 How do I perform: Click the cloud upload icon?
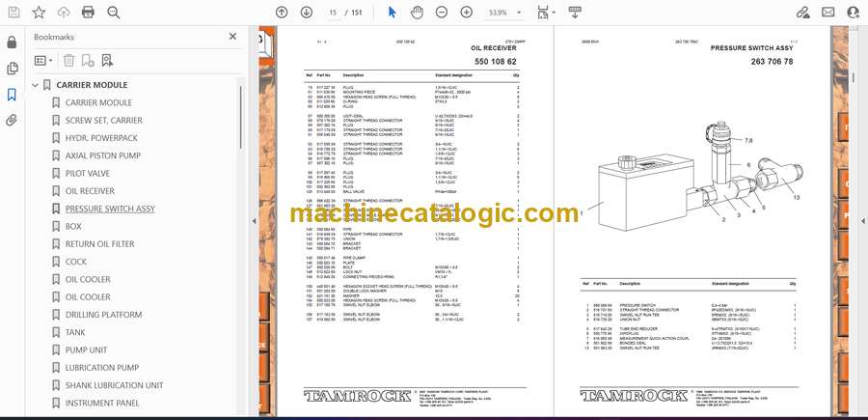pos(64,13)
